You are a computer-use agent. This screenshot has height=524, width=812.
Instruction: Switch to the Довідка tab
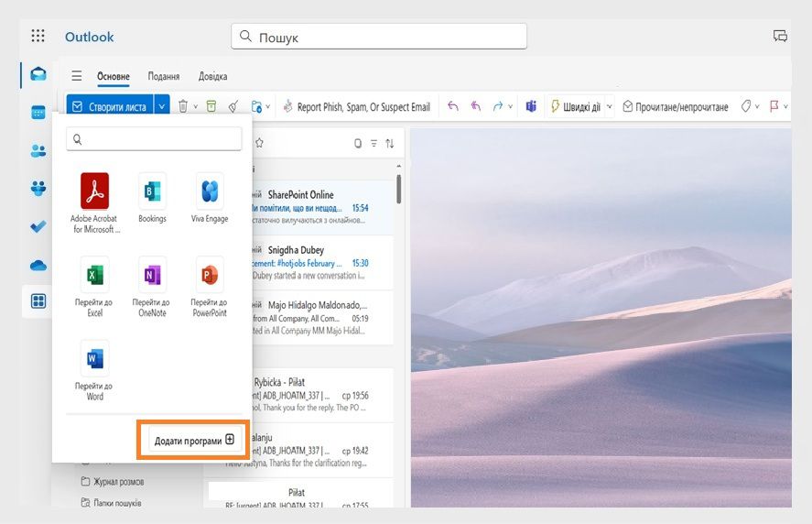coord(212,76)
